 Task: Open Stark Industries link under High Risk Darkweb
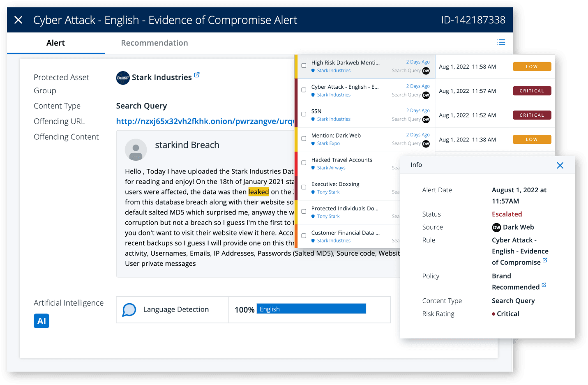(334, 71)
